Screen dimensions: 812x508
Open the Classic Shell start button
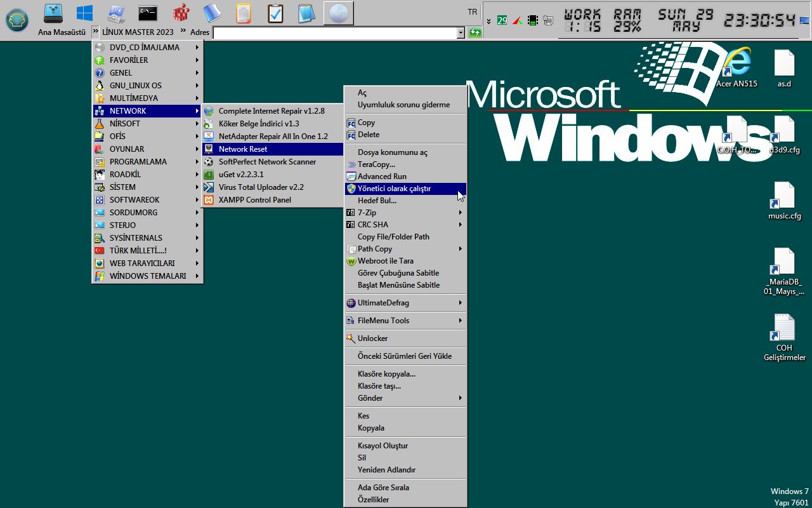click(17, 20)
